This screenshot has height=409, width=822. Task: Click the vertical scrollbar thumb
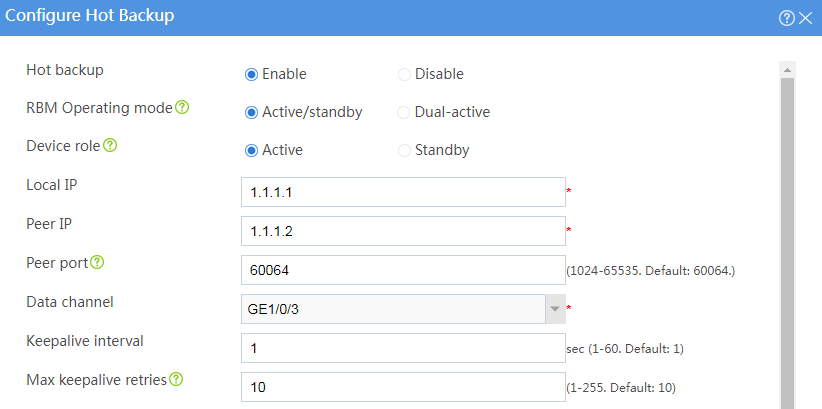(787, 243)
